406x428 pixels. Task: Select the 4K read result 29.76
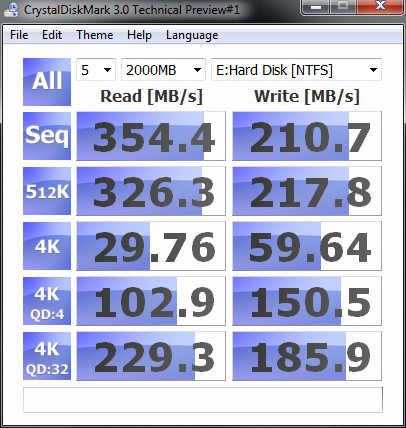(x=151, y=246)
